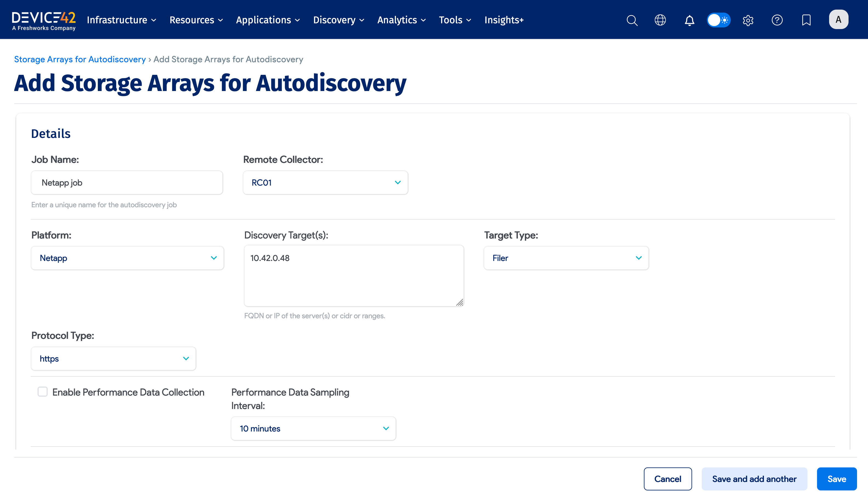
Task: Click the help question mark icon
Action: [x=777, y=20]
